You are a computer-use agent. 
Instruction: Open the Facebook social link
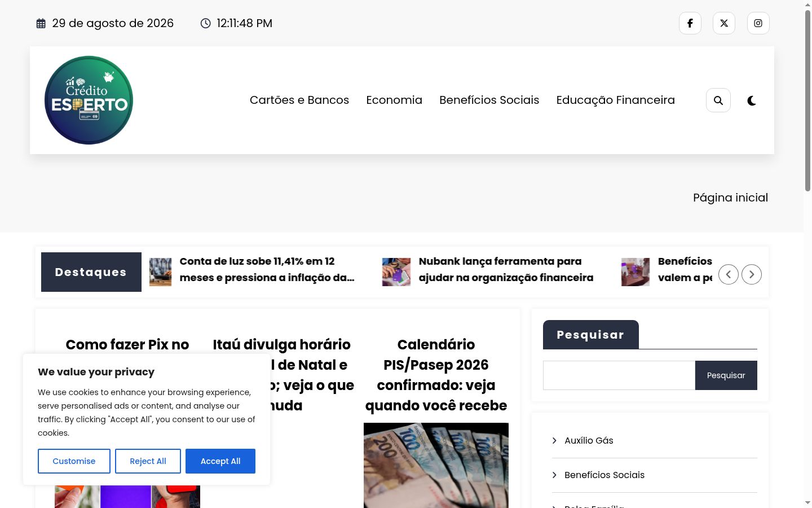pos(690,23)
